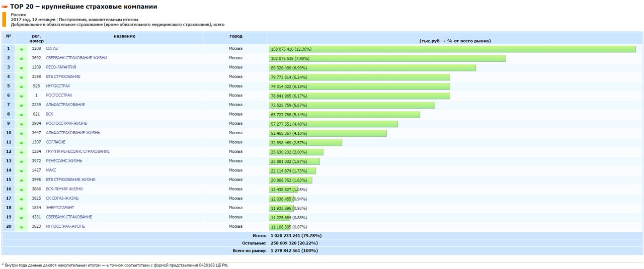
Task: Click green arrow in ВСК row
Action: [22, 115]
